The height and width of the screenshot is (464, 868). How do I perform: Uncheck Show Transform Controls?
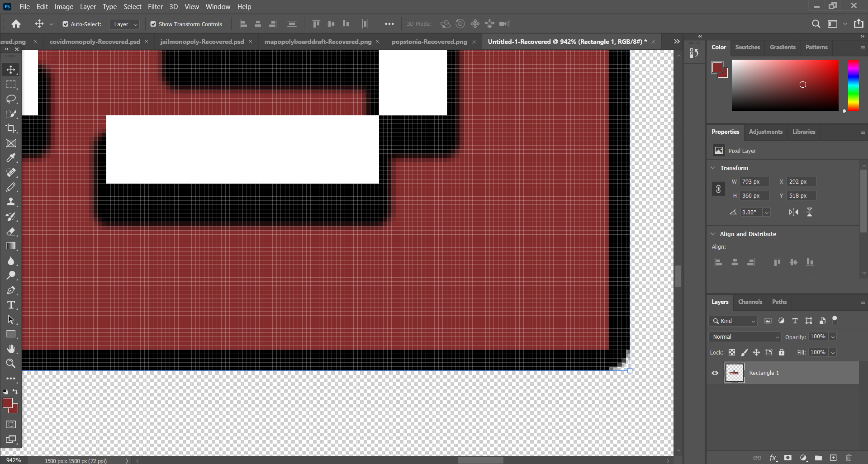[x=153, y=24]
